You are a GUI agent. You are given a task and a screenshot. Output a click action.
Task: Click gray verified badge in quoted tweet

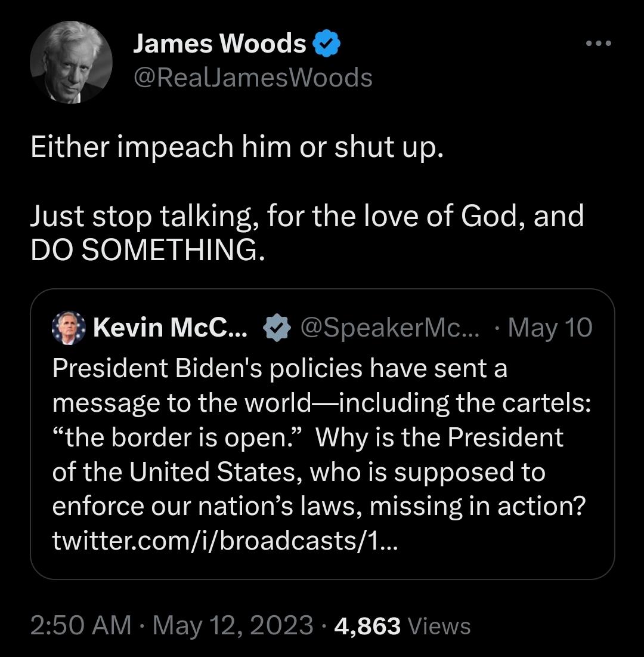[x=277, y=328]
